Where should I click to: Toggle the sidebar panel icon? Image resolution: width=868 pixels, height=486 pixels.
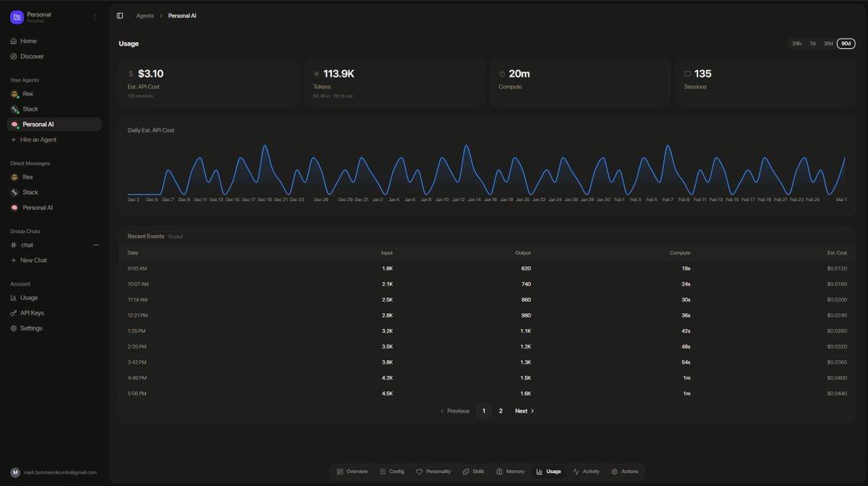(120, 15)
